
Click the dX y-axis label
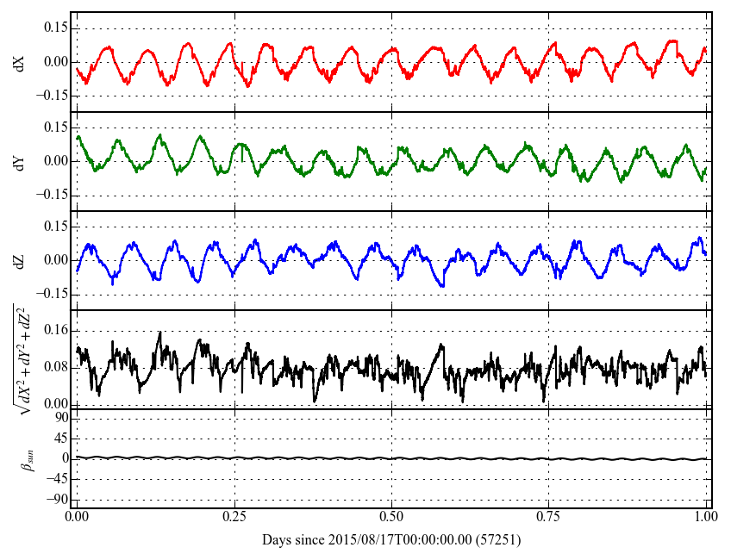[x=21, y=62]
